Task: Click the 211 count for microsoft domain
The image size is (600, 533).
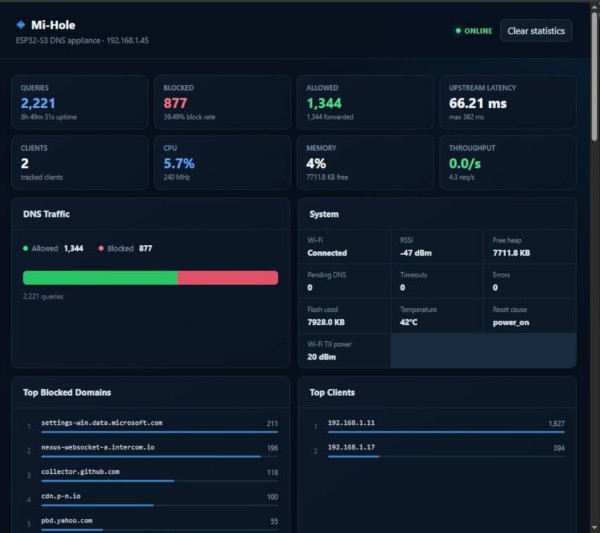Action: pos(272,424)
